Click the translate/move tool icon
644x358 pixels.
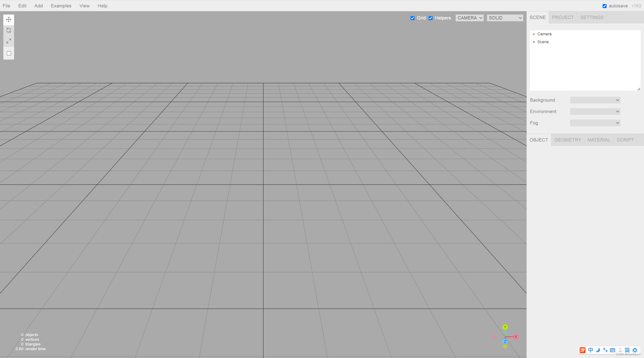tap(9, 19)
